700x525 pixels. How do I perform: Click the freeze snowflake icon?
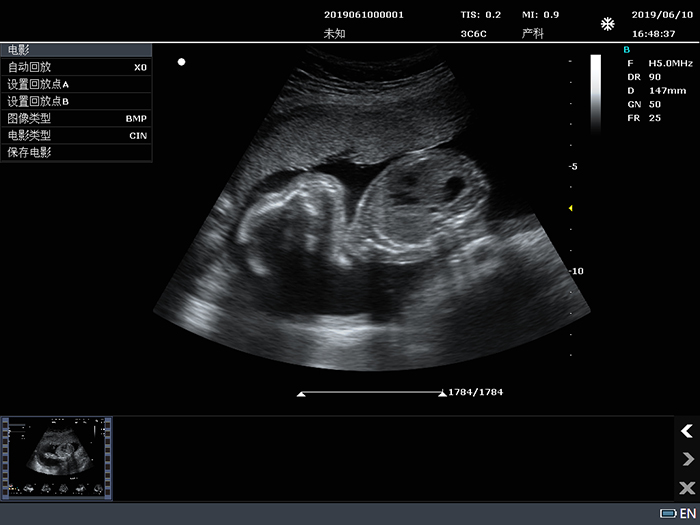pos(607,24)
